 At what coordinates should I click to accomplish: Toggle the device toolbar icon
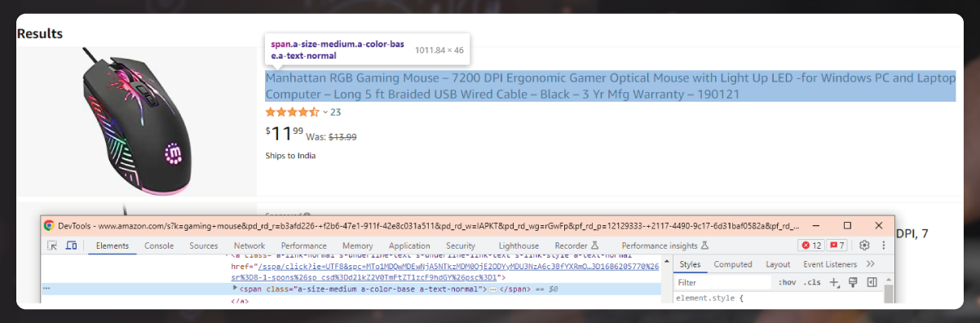71,246
